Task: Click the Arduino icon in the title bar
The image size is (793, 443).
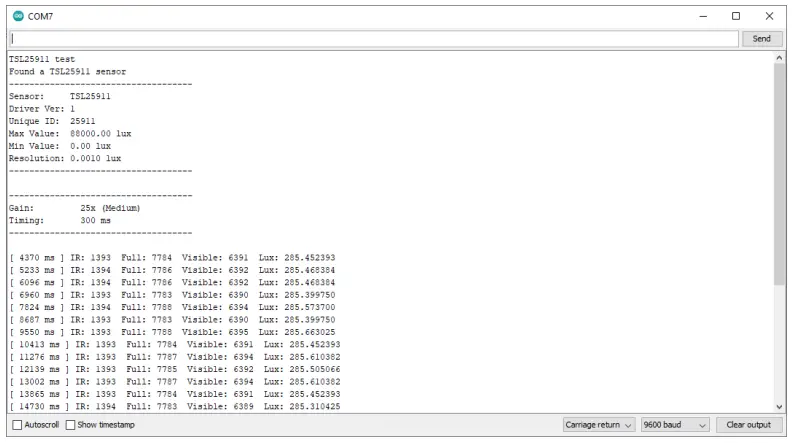Action: click(18, 16)
